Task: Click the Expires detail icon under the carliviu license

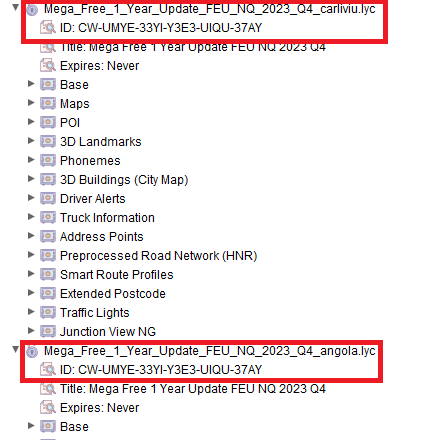Action: [x=48, y=66]
